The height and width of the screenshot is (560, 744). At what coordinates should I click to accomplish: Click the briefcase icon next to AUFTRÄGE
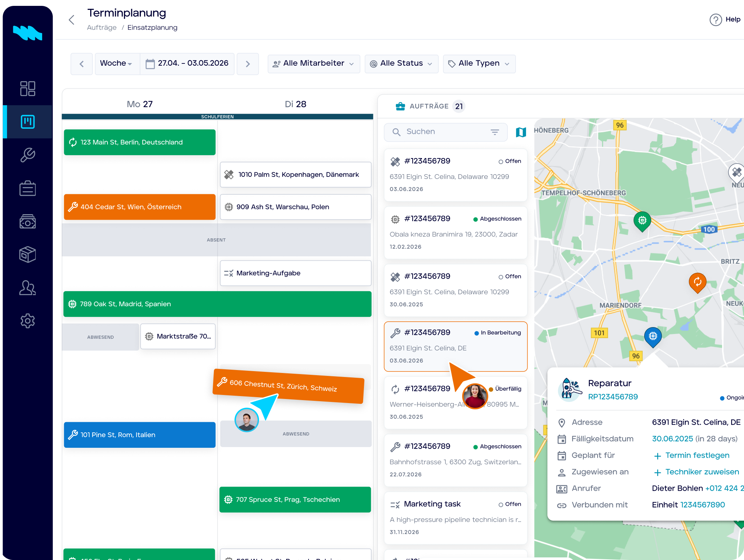click(400, 106)
